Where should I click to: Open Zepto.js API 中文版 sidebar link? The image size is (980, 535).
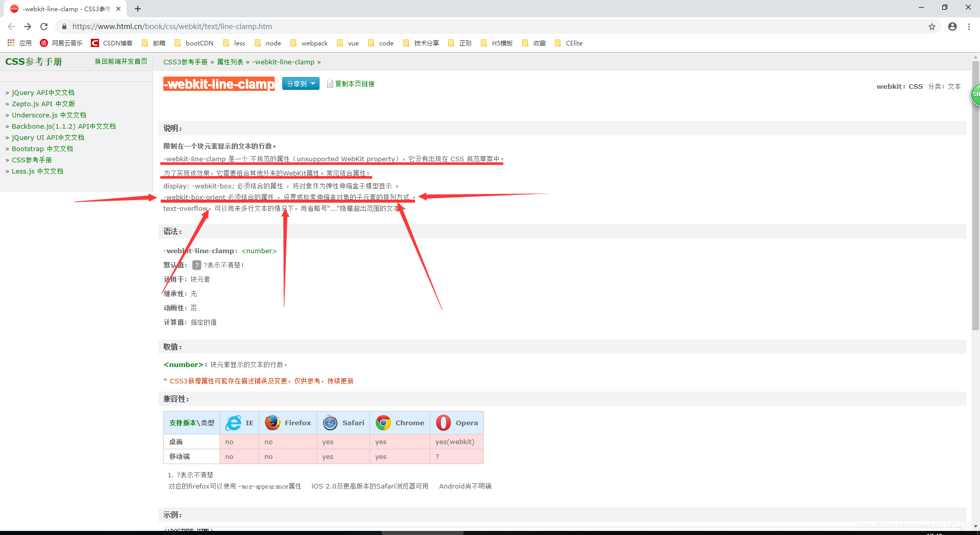[43, 104]
